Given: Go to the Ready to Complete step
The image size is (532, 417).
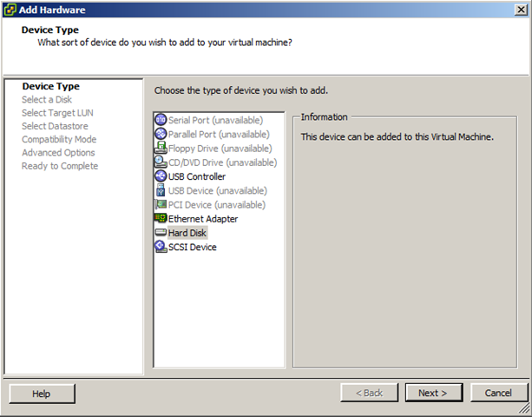Looking at the screenshot, I should click(x=60, y=166).
